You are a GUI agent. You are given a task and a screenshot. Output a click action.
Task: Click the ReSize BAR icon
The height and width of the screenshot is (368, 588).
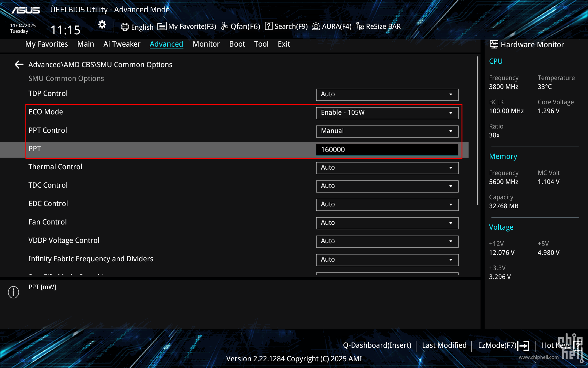(x=360, y=26)
